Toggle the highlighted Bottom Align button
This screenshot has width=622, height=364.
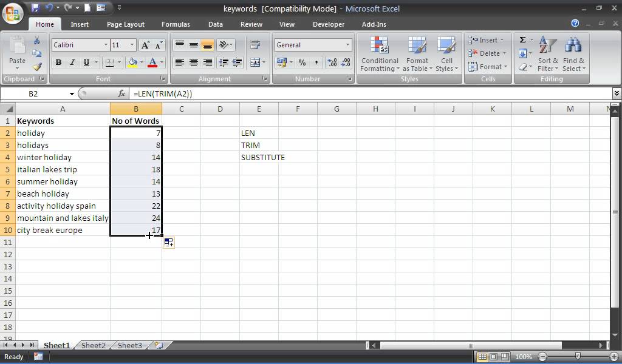207,45
